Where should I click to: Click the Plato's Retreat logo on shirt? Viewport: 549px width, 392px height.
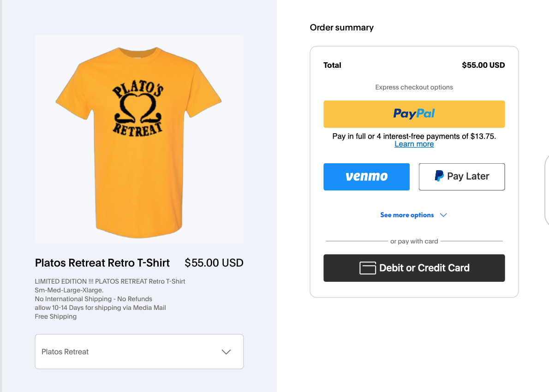137,108
